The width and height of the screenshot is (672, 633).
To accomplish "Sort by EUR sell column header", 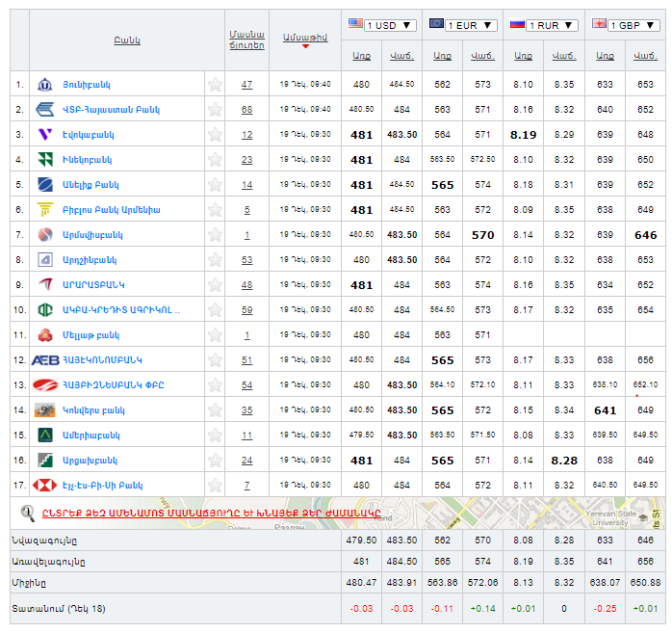I will click(482, 56).
